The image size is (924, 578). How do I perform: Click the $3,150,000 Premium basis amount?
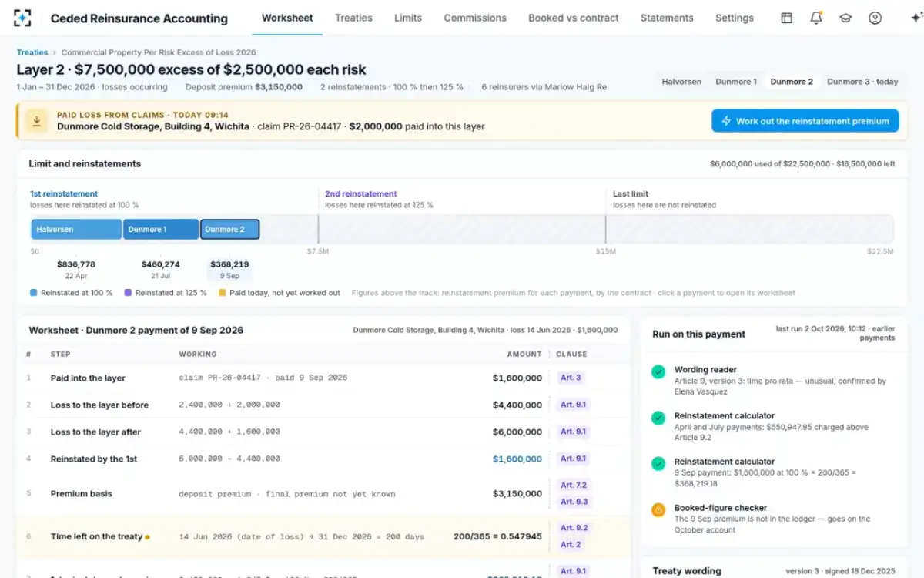click(517, 494)
